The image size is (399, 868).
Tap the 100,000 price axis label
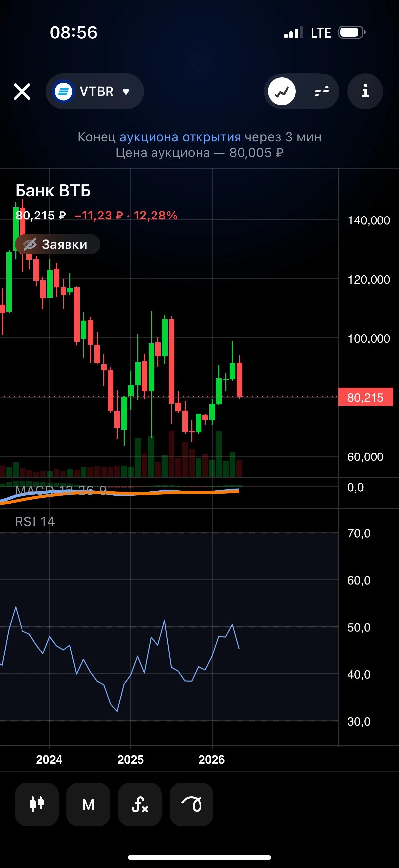click(x=369, y=339)
